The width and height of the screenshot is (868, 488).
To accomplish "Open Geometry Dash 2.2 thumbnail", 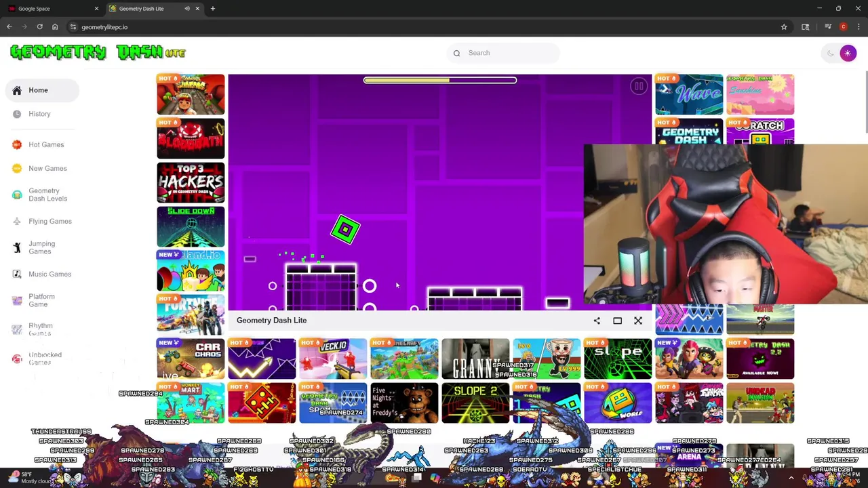I will pyautogui.click(x=760, y=359).
